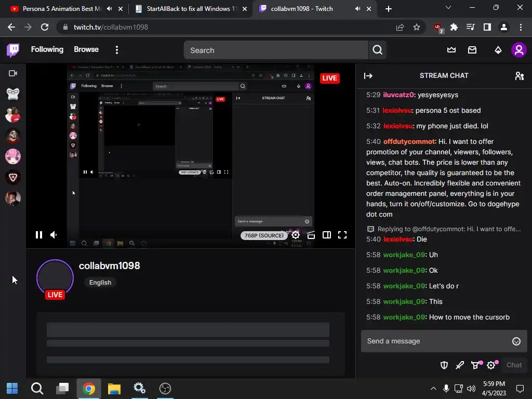The height and width of the screenshot is (399, 532).
Task: Open the inner streamed screen's settings gear
Action: 204,172
